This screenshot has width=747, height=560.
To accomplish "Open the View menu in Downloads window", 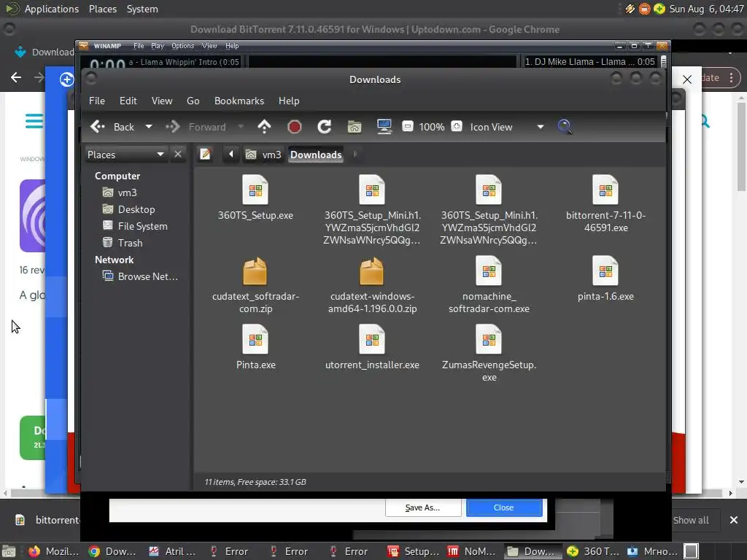I will [x=162, y=101].
